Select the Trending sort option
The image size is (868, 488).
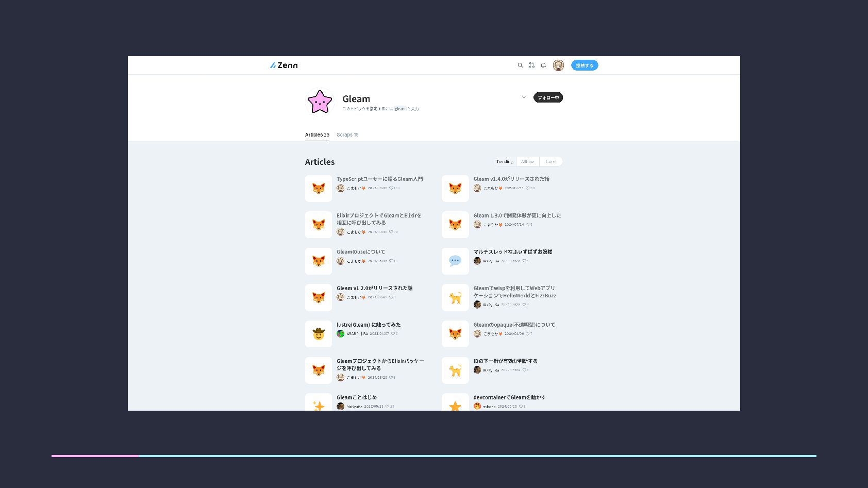click(x=505, y=161)
